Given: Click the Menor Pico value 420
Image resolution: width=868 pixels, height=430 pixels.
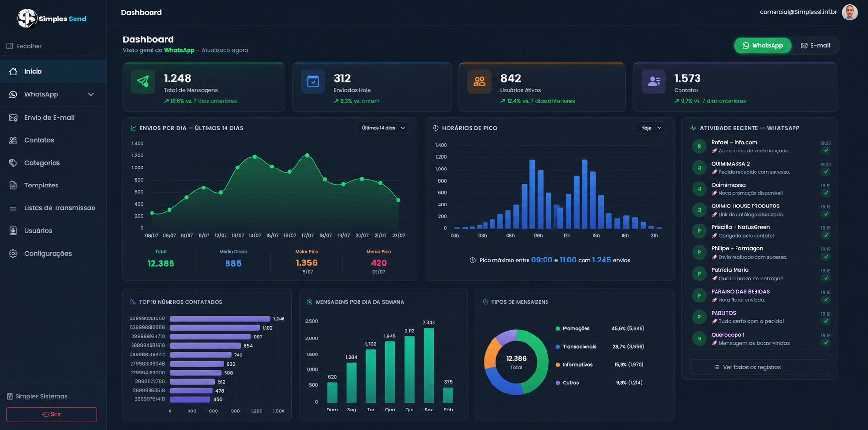Looking at the screenshot, I should click(378, 263).
